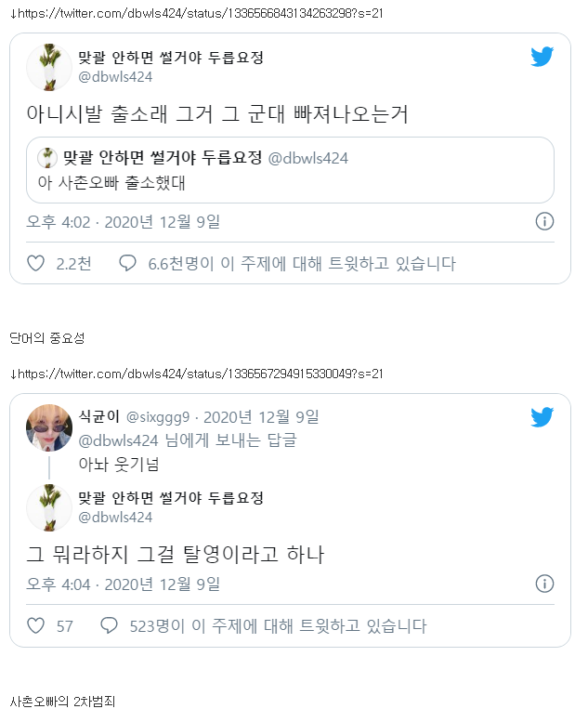Click @sixggg9 username handle
Image resolution: width=588 pixels, height=722 pixels.
158,417
